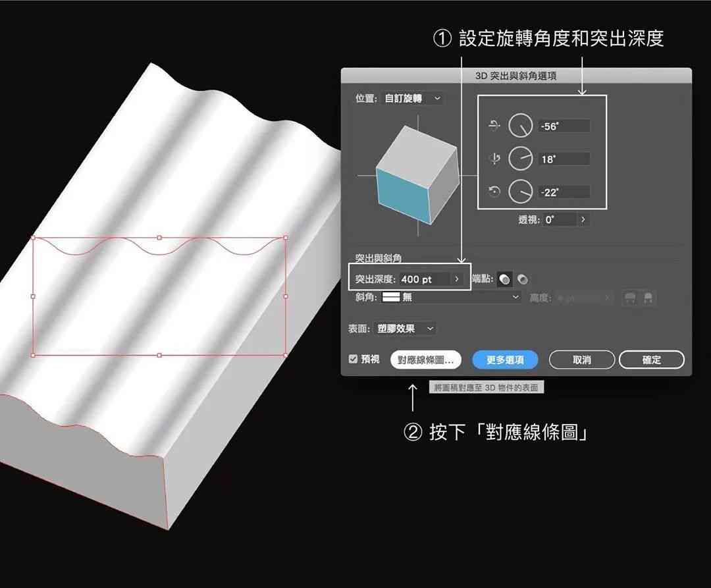Expand the 透視 perspective slider arrow

583,220
